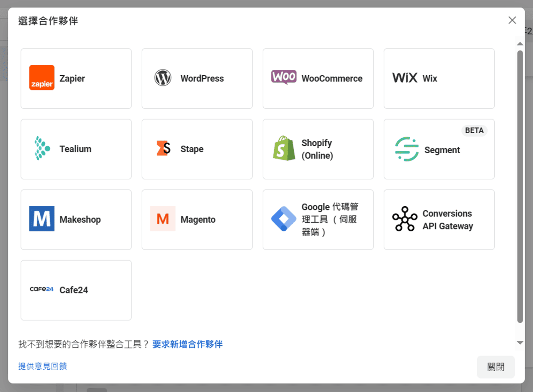Click the 關閉 button
The height and width of the screenshot is (392, 533).
pyautogui.click(x=496, y=367)
